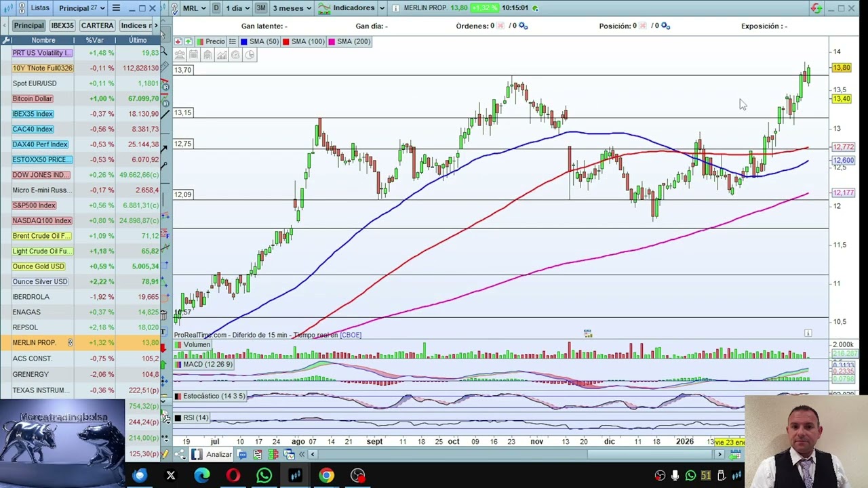Viewport: 868px width, 488px height.
Task: Open the Posición settings gear icon
Action: 665,26
